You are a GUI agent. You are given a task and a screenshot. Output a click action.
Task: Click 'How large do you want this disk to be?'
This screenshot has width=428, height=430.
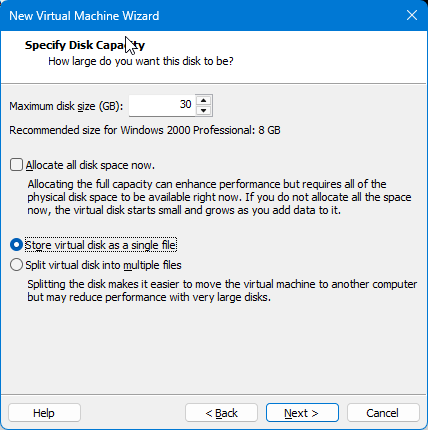pos(141,62)
